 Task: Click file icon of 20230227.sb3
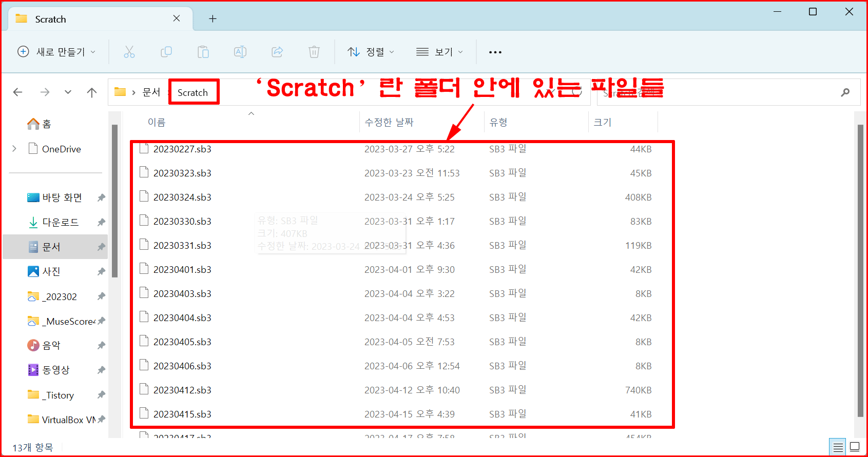144,149
